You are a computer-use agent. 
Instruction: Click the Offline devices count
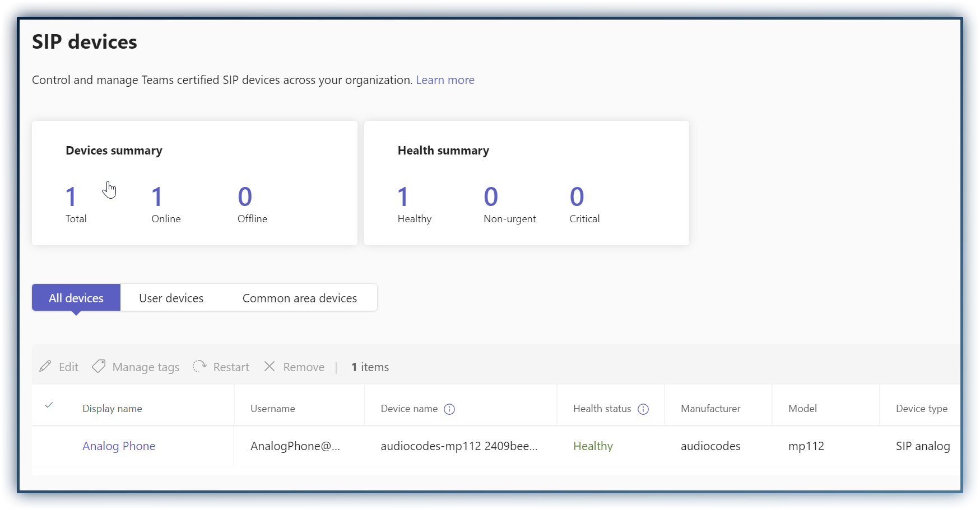pyautogui.click(x=245, y=197)
